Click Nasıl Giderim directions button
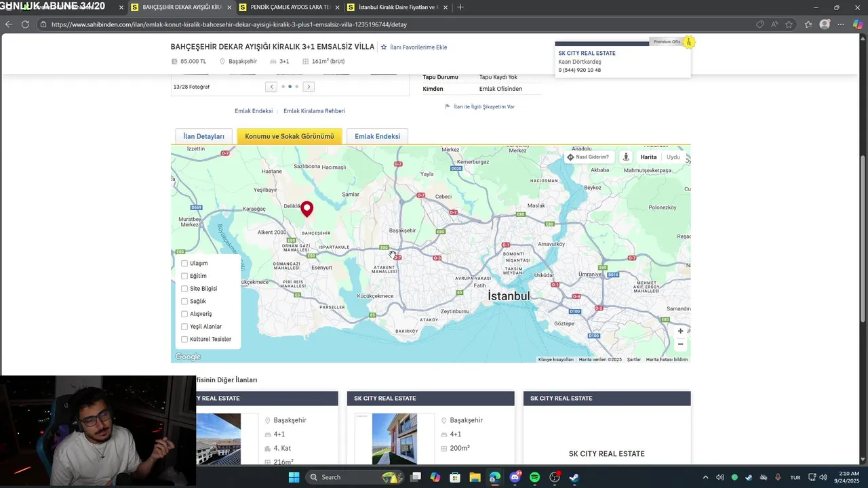 pos(588,157)
